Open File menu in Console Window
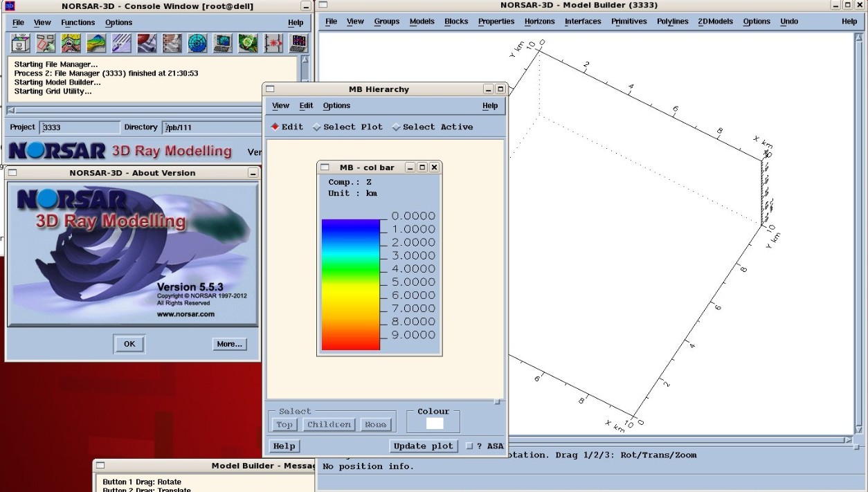Image resolution: width=868 pixels, height=492 pixels. click(19, 23)
